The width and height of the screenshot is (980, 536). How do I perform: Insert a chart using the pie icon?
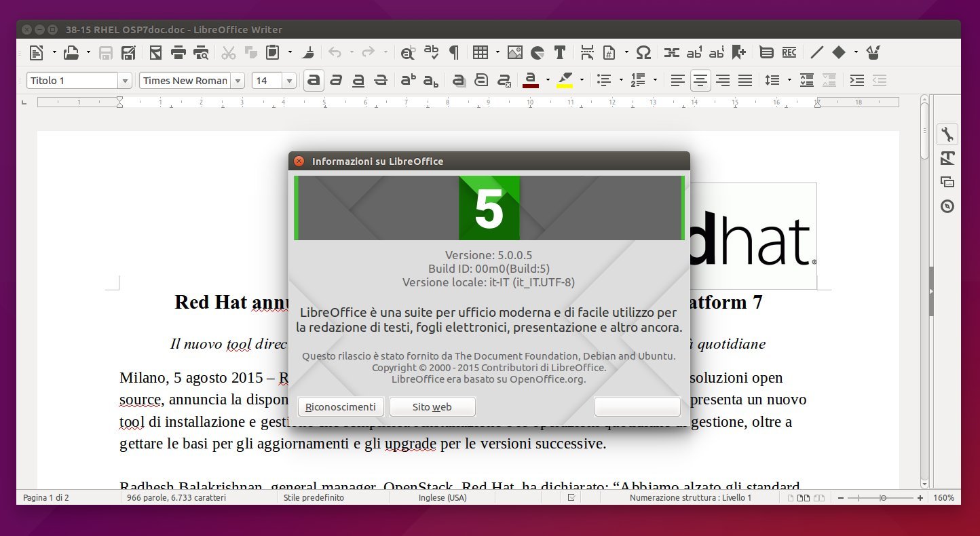(x=538, y=52)
